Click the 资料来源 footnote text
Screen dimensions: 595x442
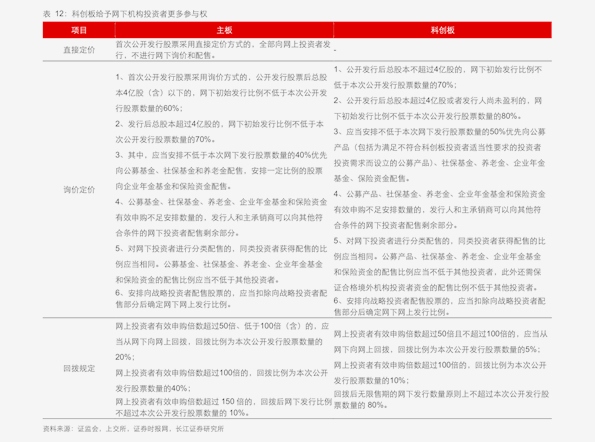coord(133,429)
